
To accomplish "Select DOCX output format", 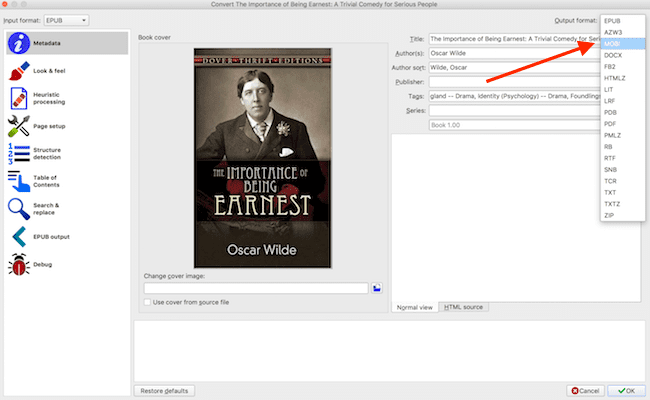I will click(622, 55).
